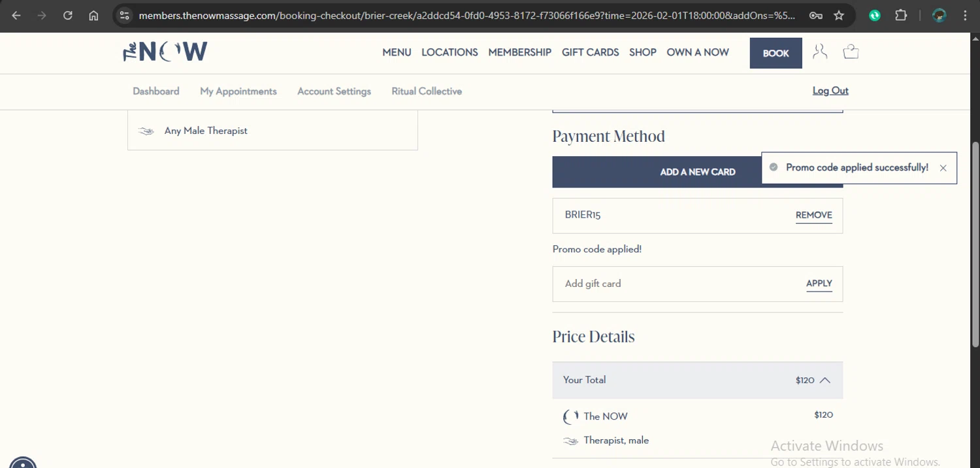Select the Any Male Therapist option

272,131
